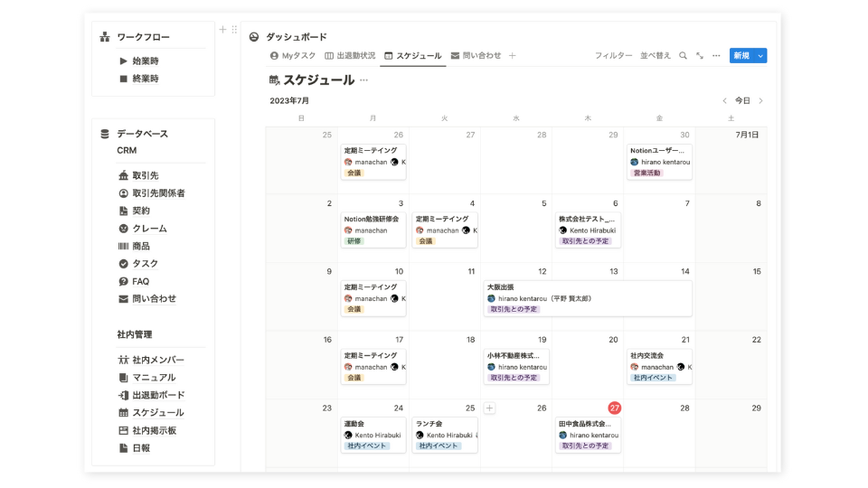Click the plus icon to add a view tab
This screenshot has width=868, height=488.
513,56
